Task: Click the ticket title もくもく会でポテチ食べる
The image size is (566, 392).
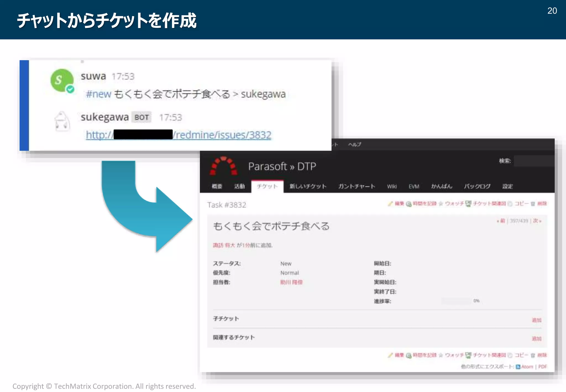Action: point(271,226)
